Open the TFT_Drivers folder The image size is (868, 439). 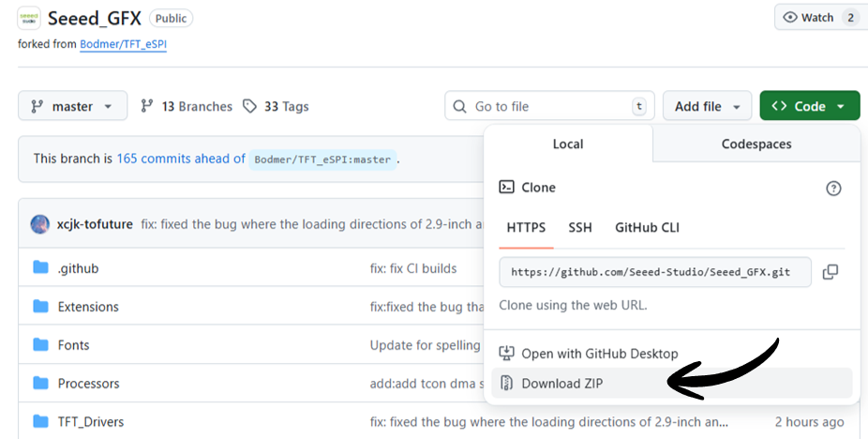point(90,422)
